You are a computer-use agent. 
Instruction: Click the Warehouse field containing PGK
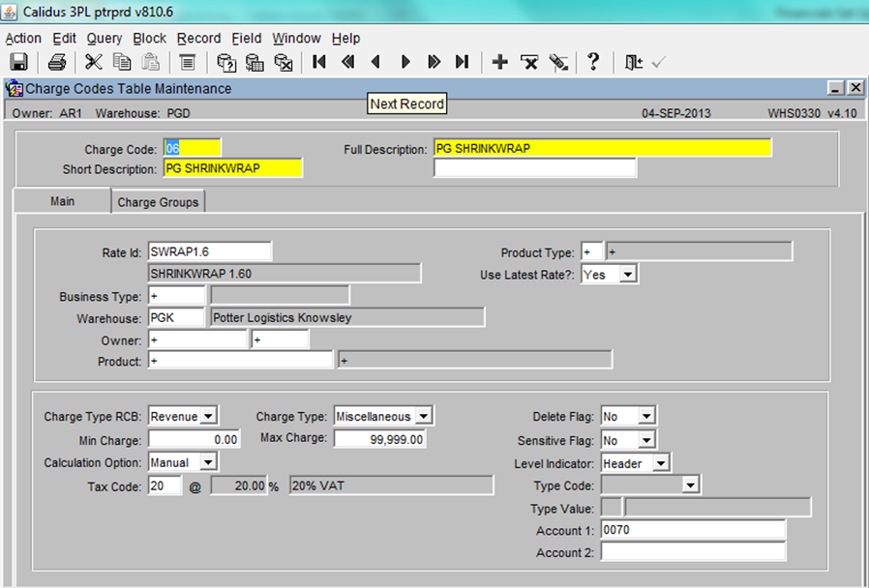tap(177, 317)
